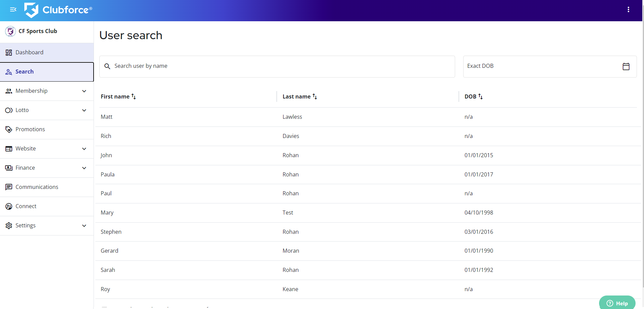Viewport: 644px width, 309px height.
Task: Expand the Lotto submenu arrow
Action: (x=84, y=110)
